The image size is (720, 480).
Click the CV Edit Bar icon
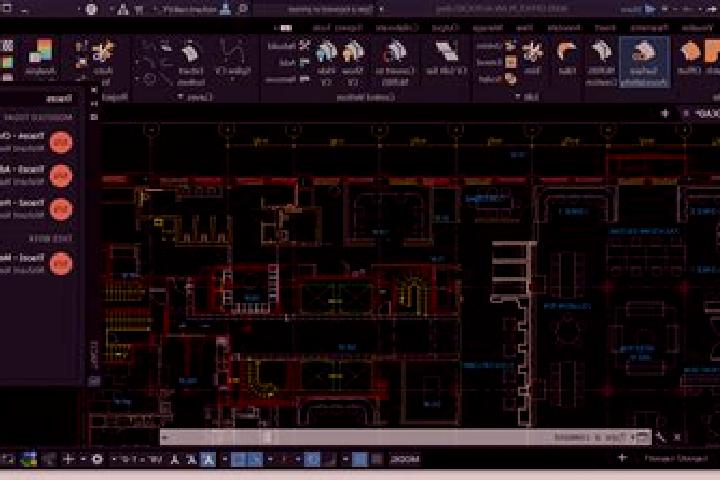pos(446,57)
